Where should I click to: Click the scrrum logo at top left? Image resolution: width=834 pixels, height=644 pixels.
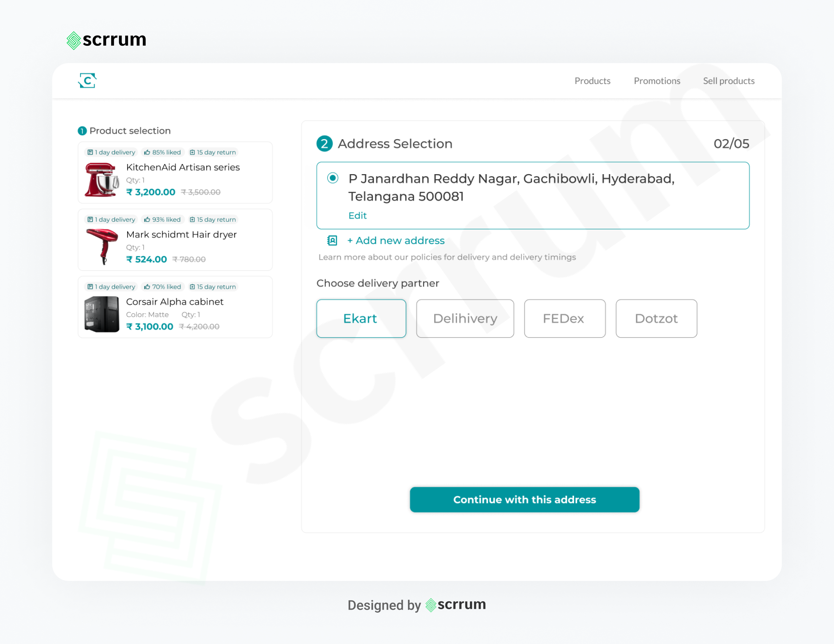(107, 40)
